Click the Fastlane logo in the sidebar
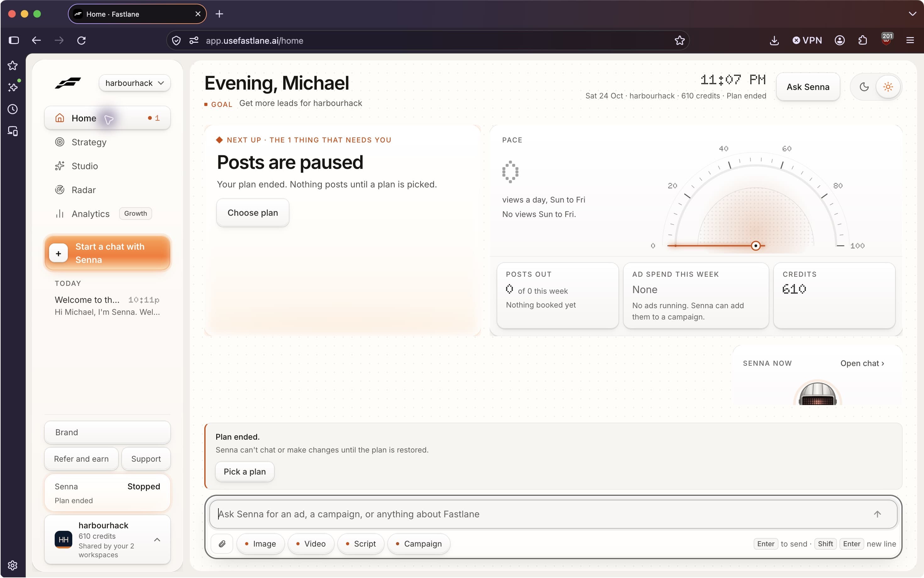Viewport: 924px width, 578px height. click(68, 83)
